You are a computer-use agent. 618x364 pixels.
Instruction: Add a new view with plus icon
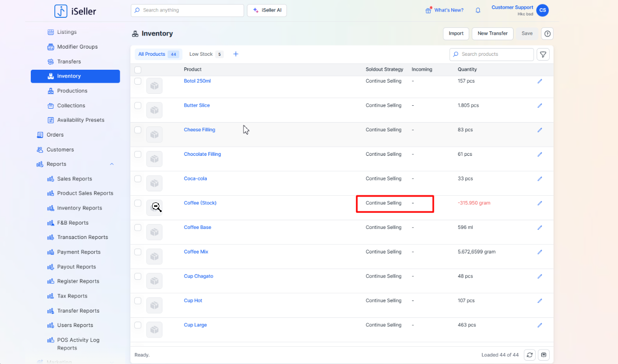pos(236,54)
